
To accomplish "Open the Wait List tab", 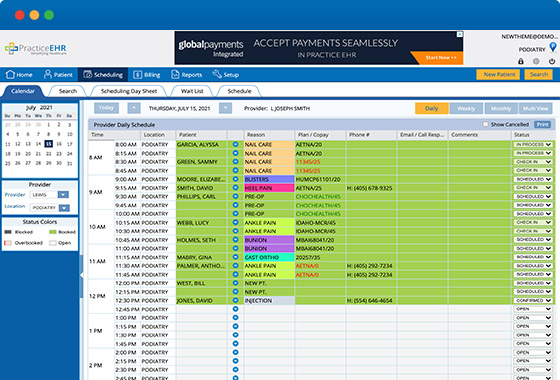I will pyautogui.click(x=192, y=91).
